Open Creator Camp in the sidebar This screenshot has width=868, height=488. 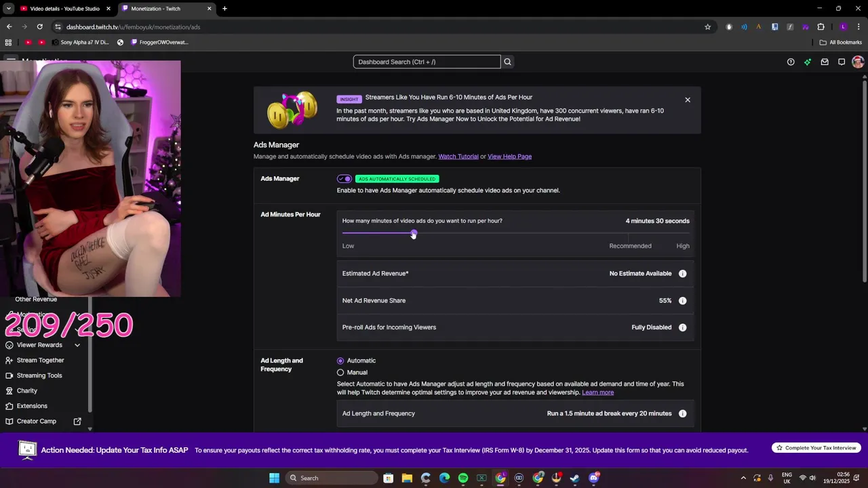(37, 422)
